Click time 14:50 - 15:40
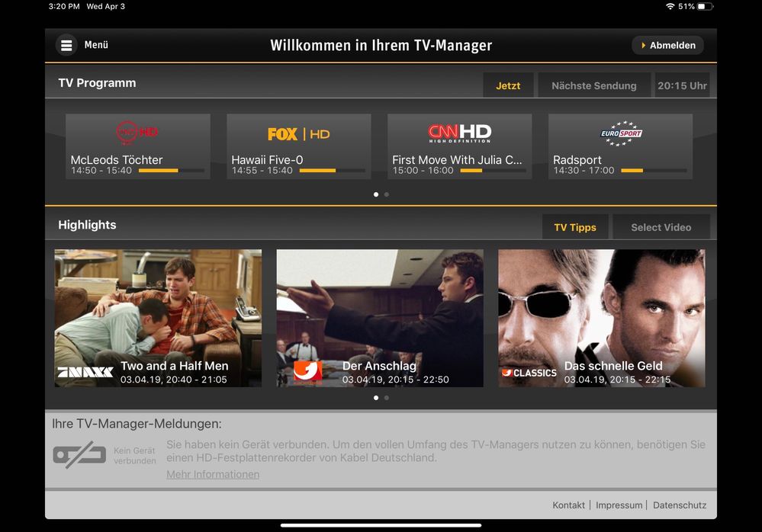This screenshot has height=532, width=762. pos(101,171)
